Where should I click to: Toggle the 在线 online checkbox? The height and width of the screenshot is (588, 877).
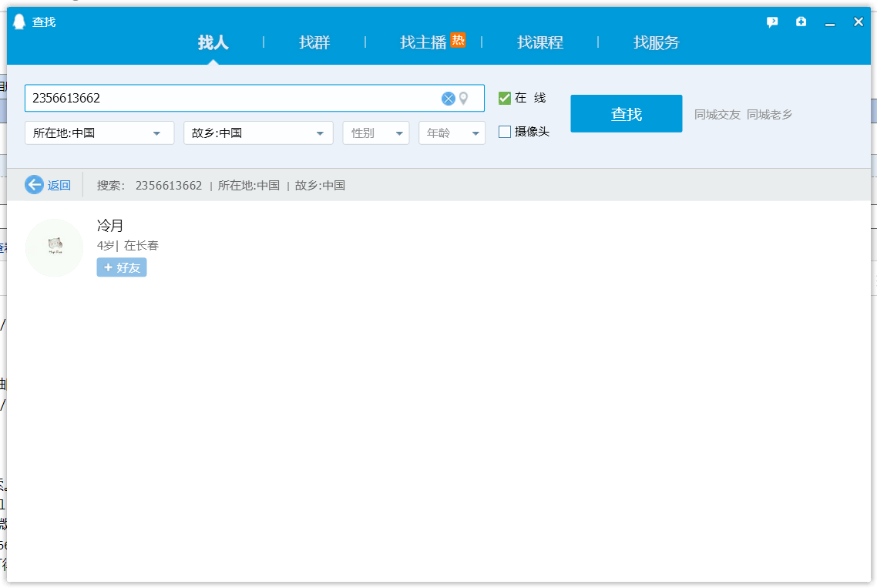pyautogui.click(x=505, y=98)
